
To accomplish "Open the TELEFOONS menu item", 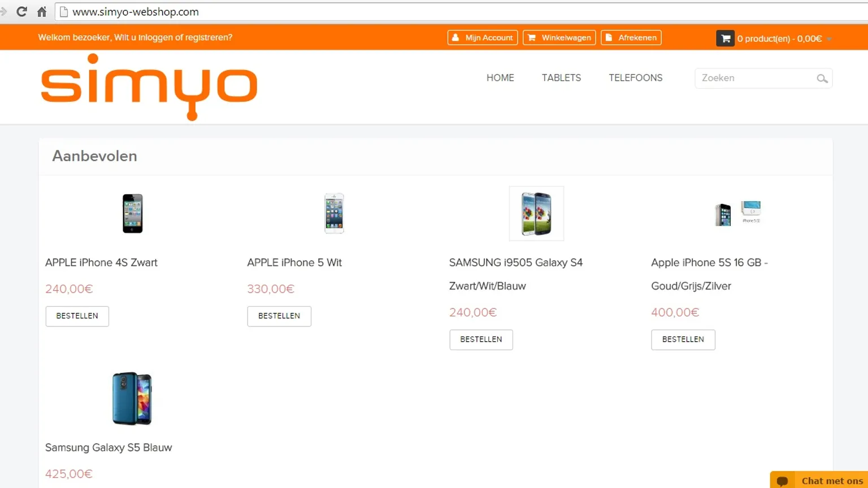I will 635,78.
